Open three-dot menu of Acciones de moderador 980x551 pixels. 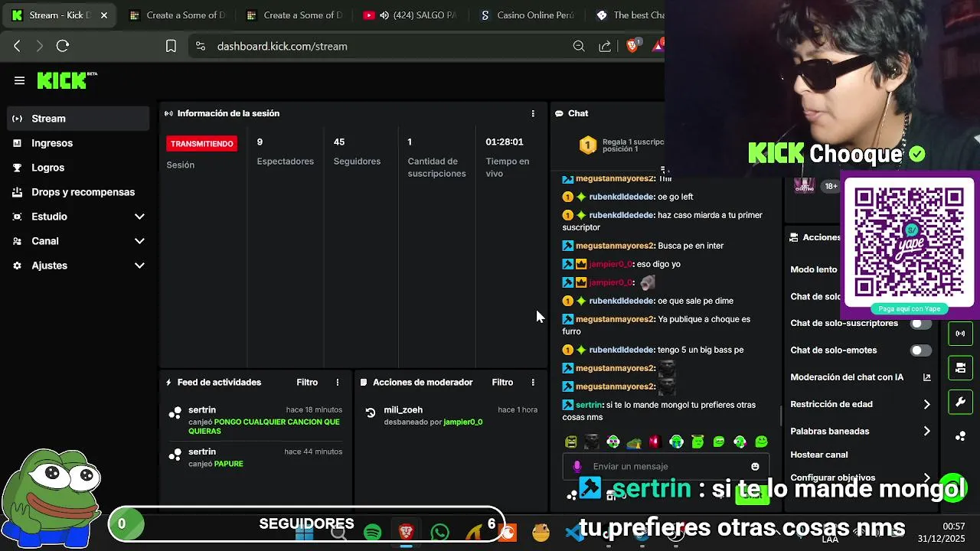pos(533,382)
